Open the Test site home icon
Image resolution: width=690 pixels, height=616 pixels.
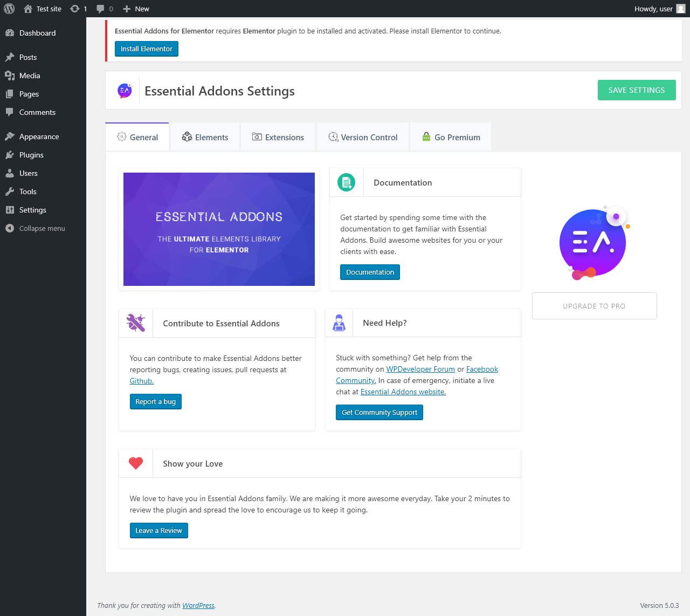pyautogui.click(x=28, y=9)
